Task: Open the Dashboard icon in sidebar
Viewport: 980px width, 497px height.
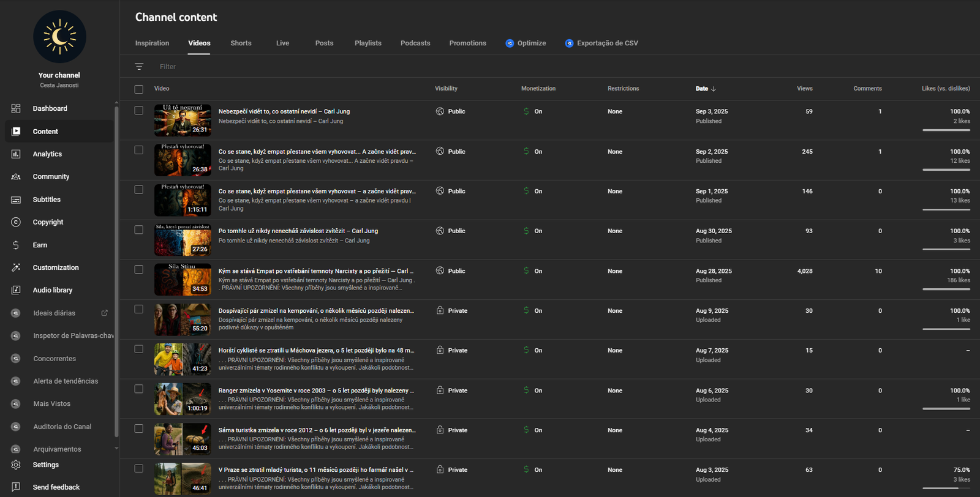Action: 16,108
